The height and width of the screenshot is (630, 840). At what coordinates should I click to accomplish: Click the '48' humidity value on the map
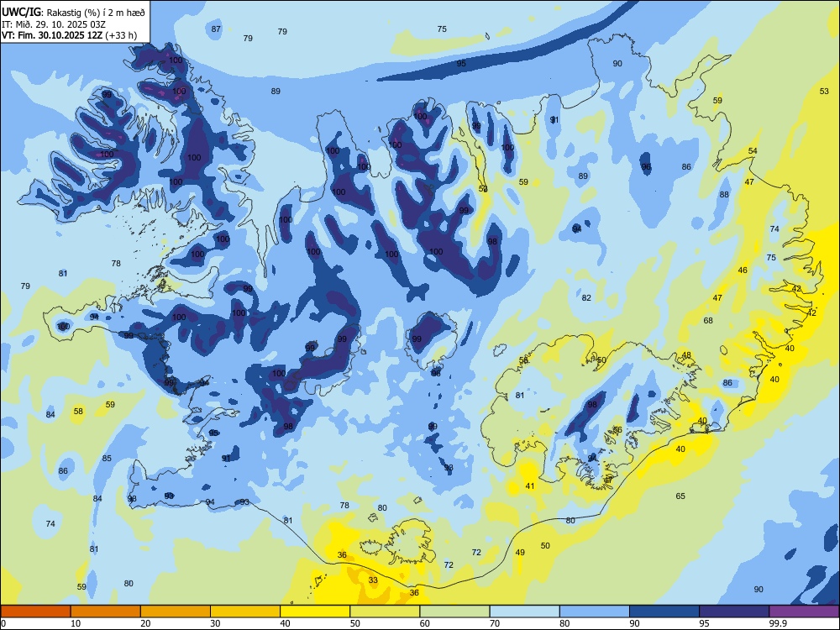686,355
